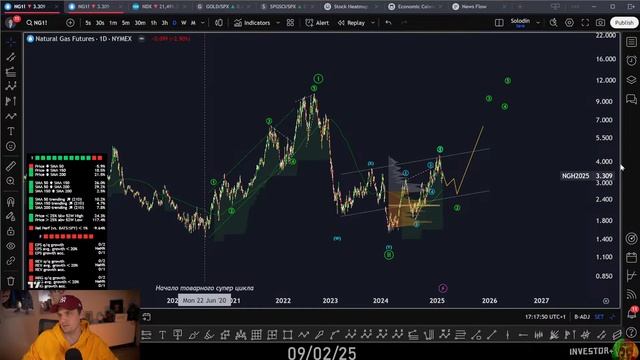The height and width of the screenshot is (360, 640).
Task: Select the Text tool in left sidebar
Action: coord(11,131)
